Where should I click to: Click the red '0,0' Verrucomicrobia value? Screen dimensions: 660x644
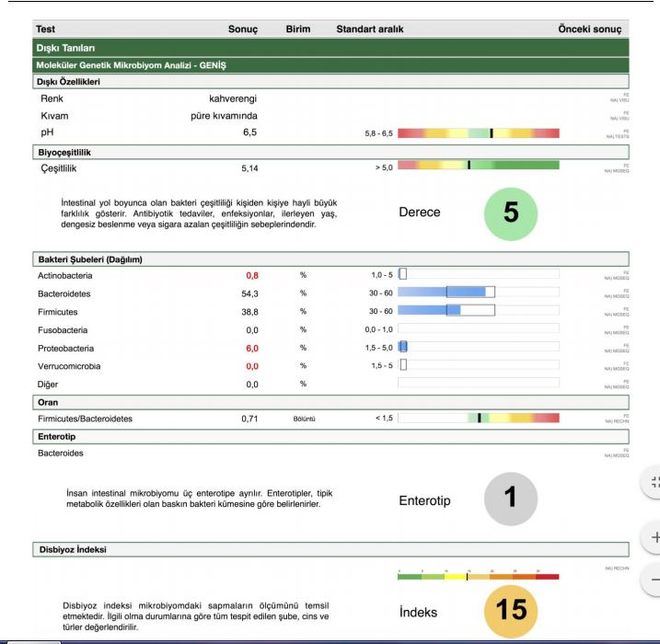252,366
